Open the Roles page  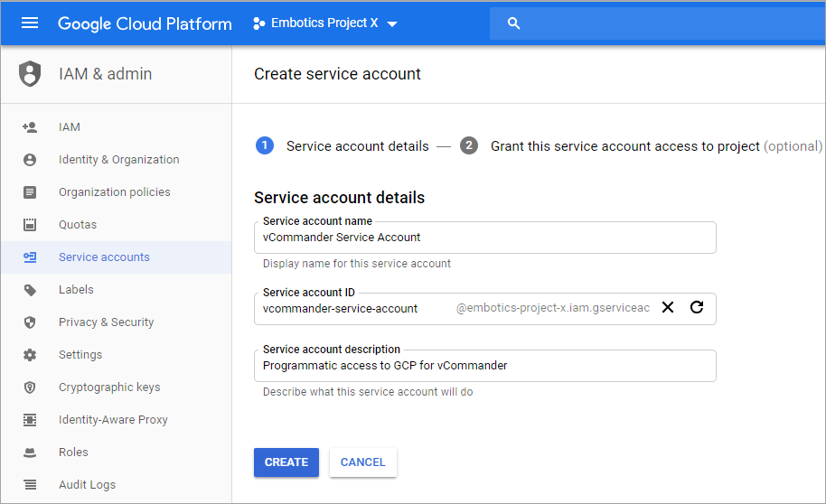[73, 453]
